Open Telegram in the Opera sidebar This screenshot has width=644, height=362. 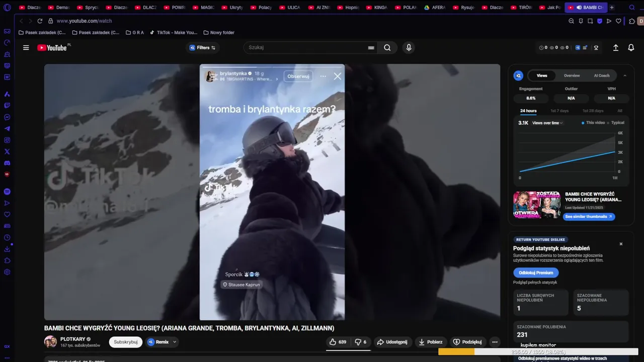pos(7,129)
